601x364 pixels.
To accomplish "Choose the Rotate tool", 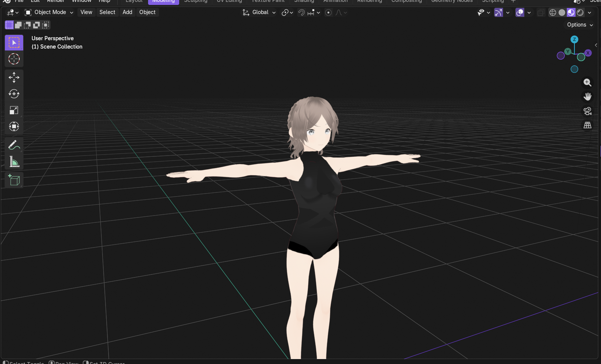I will [x=14, y=94].
